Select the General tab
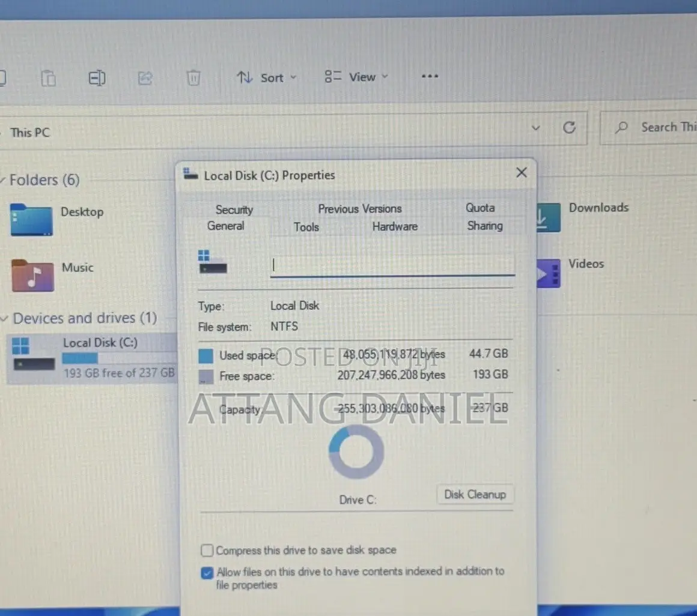697x616 pixels. tap(226, 226)
